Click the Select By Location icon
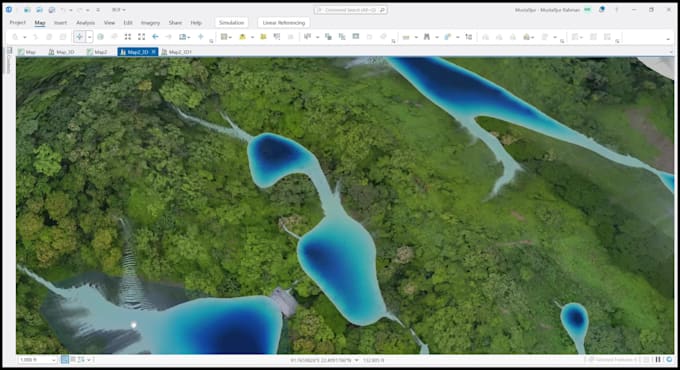 [x=342, y=37]
